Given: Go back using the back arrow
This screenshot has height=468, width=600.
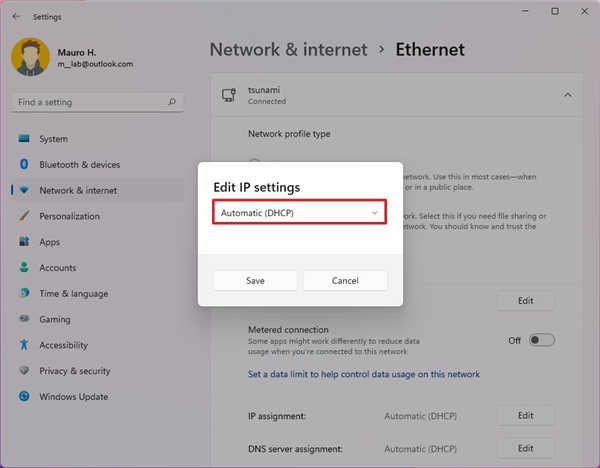Looking at the screenshot, I should [x=16, y=16].
